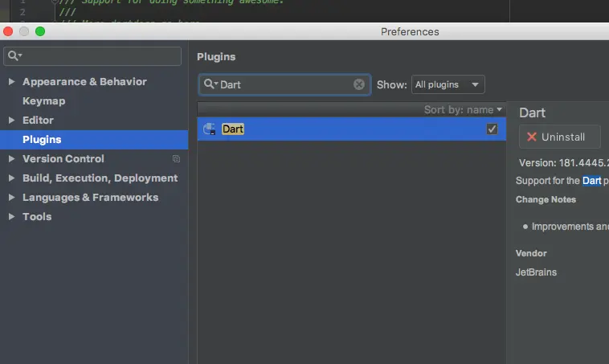This screenshot has width=609, height=364.
Task: Click the JetBrains vendor name
Action: point(536,272)
